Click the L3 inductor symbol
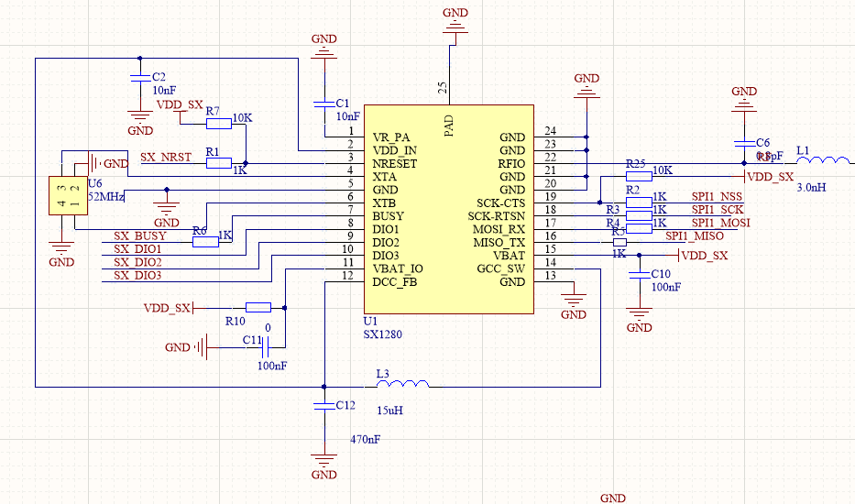The image size is (855, 504). click(403, 384)
